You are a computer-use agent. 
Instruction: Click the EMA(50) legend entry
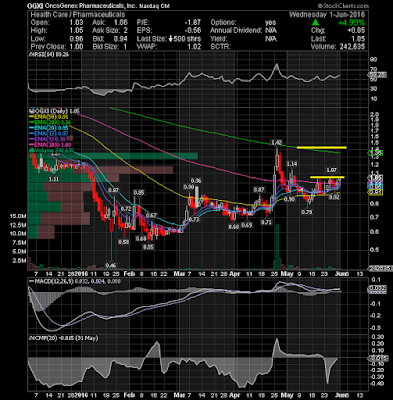[x=49, y=117]
